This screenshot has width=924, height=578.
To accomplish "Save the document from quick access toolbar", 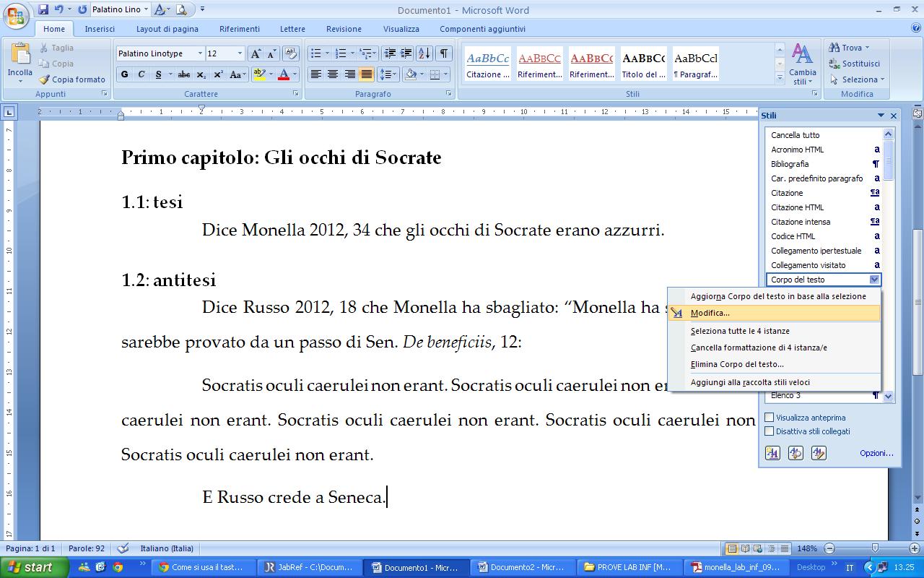I will click(x=43, y=9).
